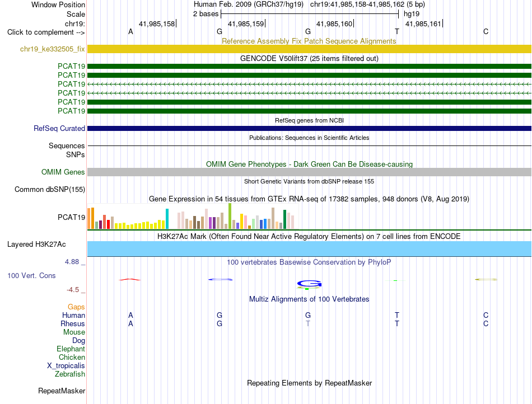
Task: Click the SNPs track label
Action: pos(76,154)
